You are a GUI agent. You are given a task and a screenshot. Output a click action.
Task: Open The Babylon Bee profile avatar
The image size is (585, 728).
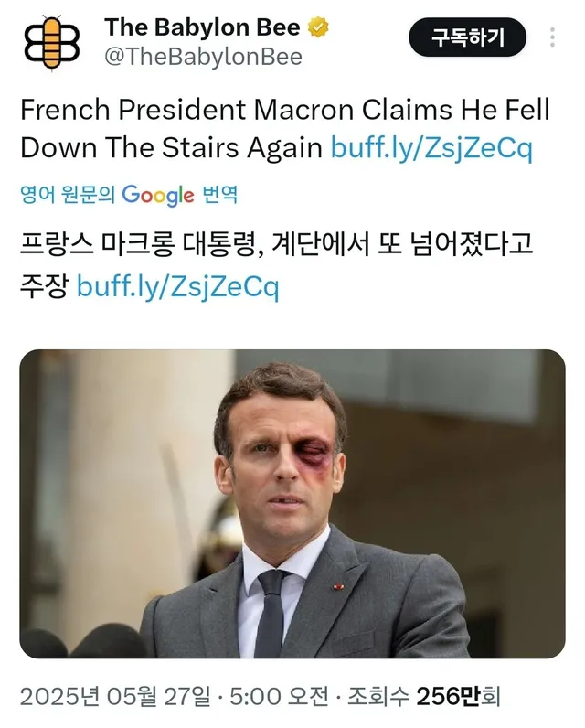(52, 41)
